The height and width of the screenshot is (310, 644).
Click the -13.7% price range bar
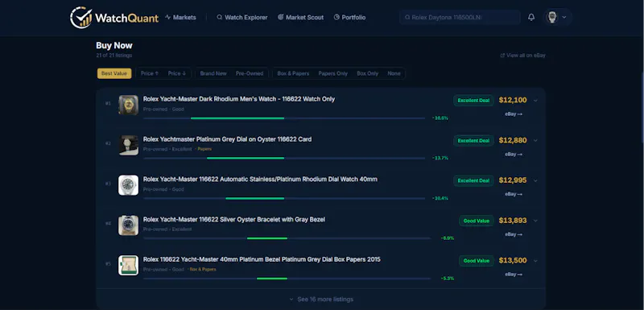284,158
